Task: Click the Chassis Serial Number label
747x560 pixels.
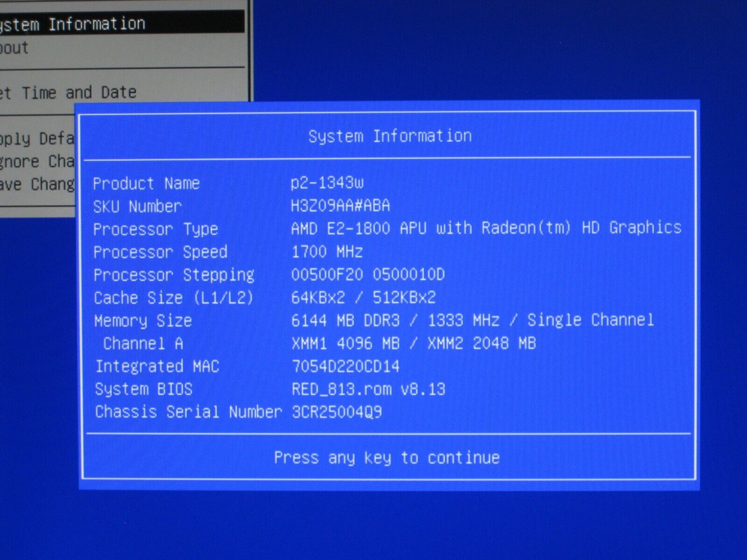Action: coord(189,412)
